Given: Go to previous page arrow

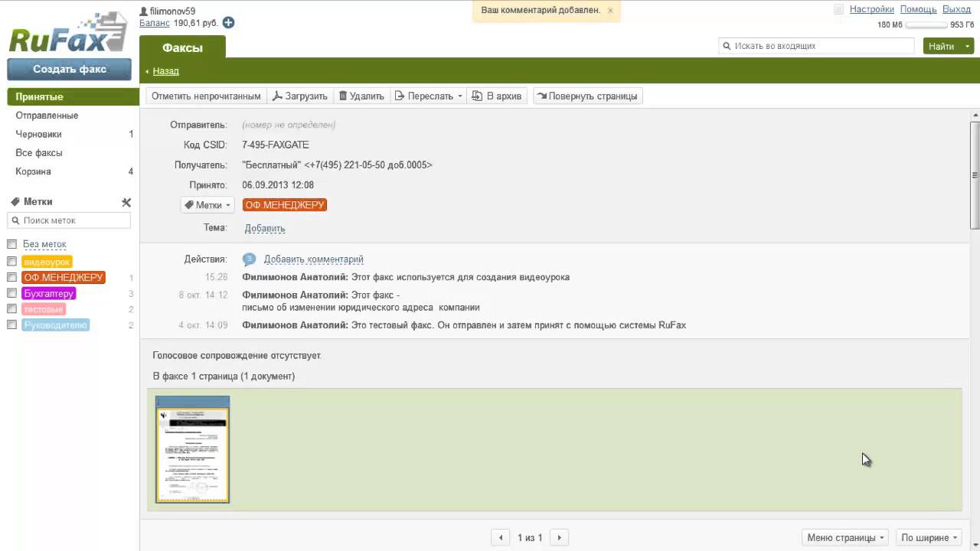Looking at the screenshot, I should (x=501, y=538).
